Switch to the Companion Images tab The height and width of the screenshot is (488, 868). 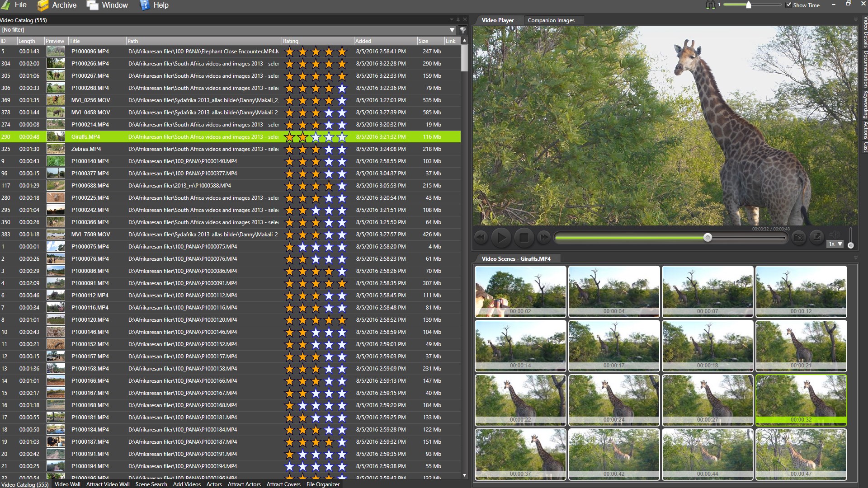[x=551, y=20]
